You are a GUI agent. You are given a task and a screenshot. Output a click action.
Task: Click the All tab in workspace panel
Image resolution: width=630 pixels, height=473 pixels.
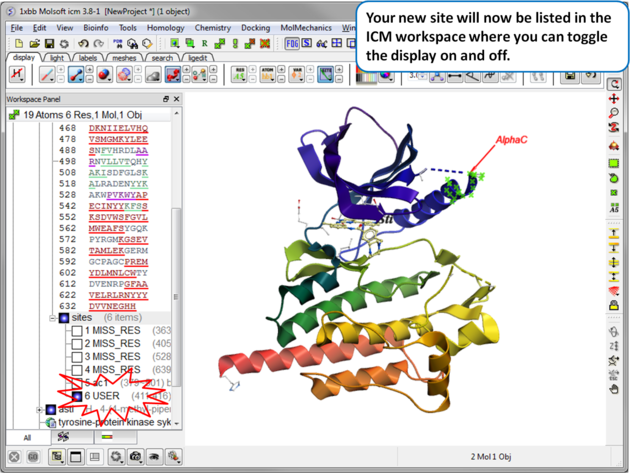click(x=26, y=437)
